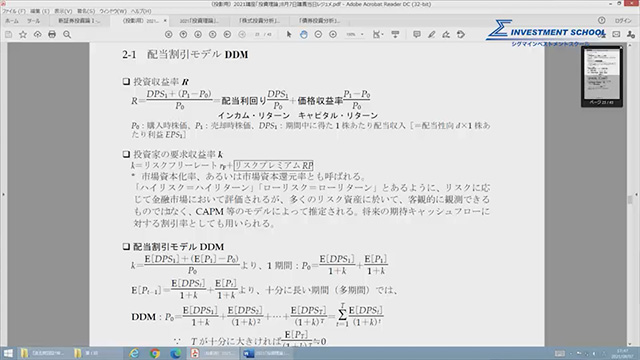
Task: Close the active (投影用) 2021 tab
Action: coord(165,21)
